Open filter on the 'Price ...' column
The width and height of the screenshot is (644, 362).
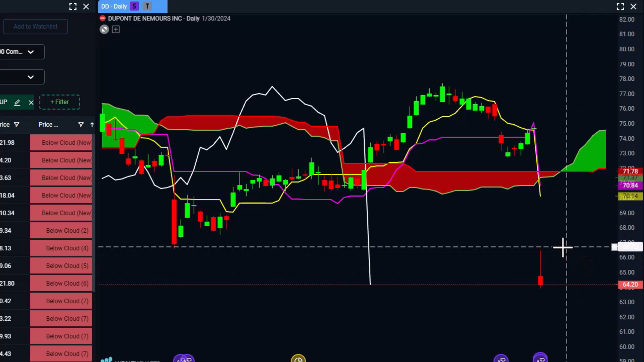81,125
